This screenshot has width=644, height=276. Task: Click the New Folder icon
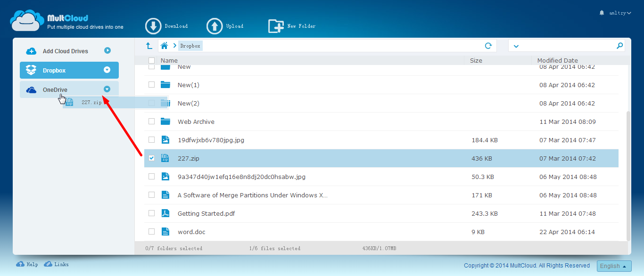coord(276,26)
